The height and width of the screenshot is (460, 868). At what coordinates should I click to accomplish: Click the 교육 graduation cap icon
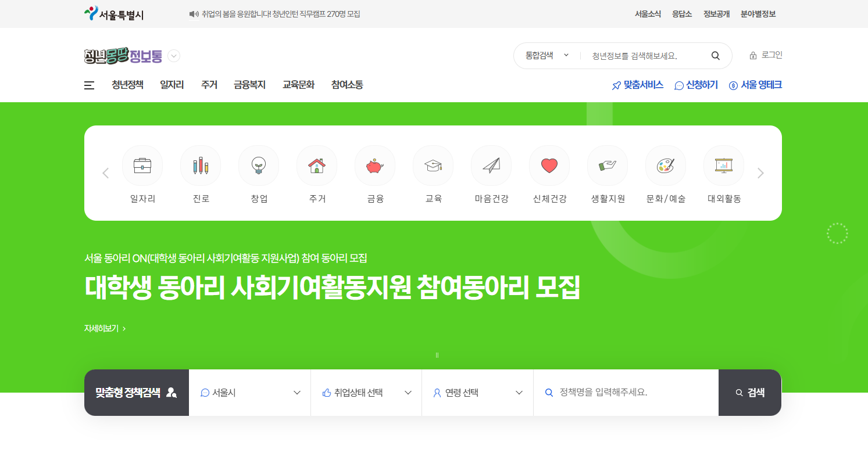tap(433, 166)
